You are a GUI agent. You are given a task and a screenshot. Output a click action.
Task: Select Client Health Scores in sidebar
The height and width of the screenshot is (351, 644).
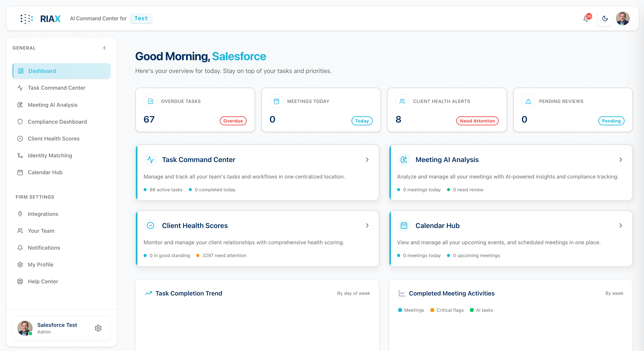coord(61,139)
